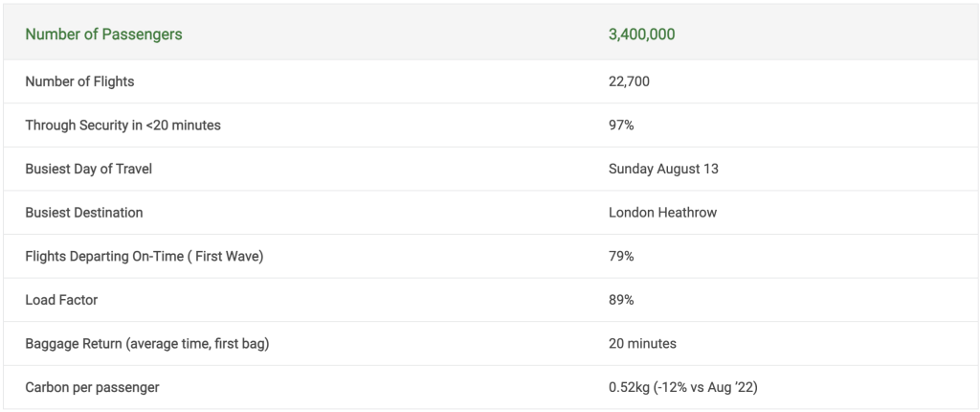
Task: Click the 22,700 flights value
Action: (x=629, y=81)
